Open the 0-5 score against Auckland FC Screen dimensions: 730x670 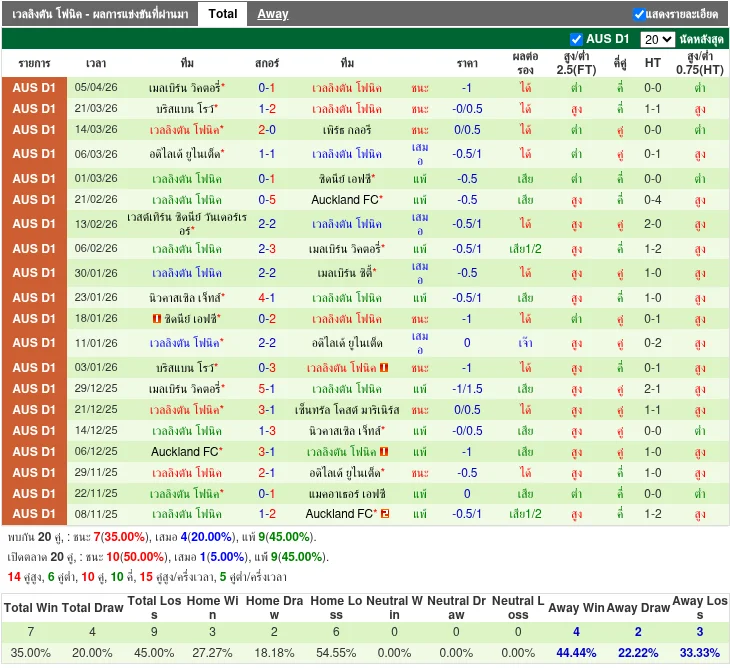click(x=267, y=200)
